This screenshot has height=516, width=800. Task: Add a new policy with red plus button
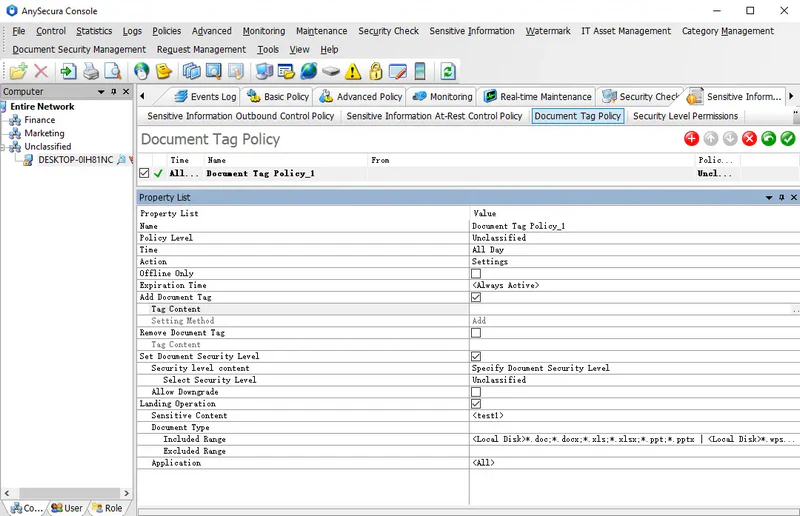pos(691,138)
